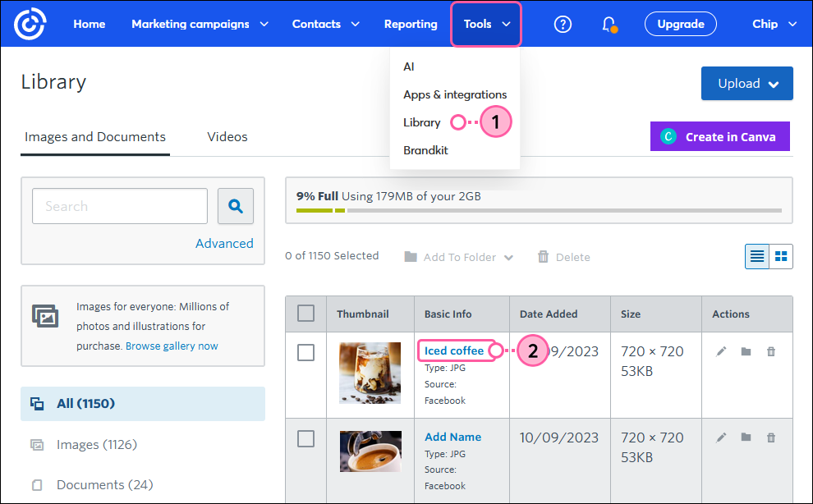Image resolution: width=813 pixels, height=504 pixels.
Task: Switch to list view layout icon
Action: click(757, 256)
